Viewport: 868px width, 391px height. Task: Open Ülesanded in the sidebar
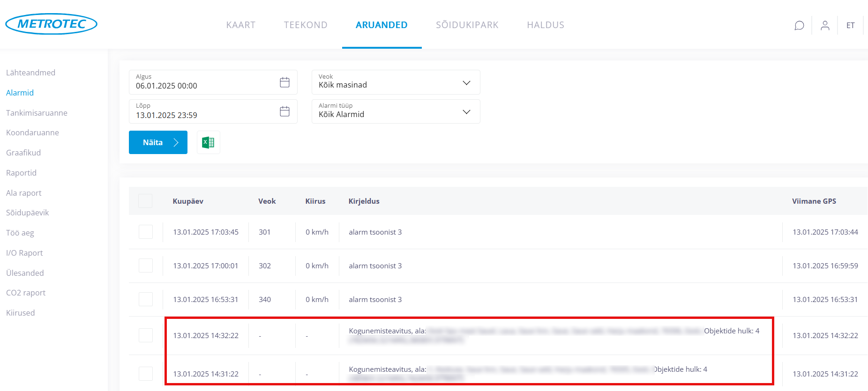(25, 273)
